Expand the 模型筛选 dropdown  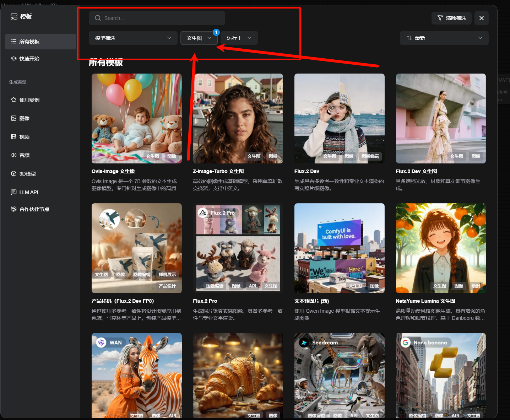coord(133,38)
